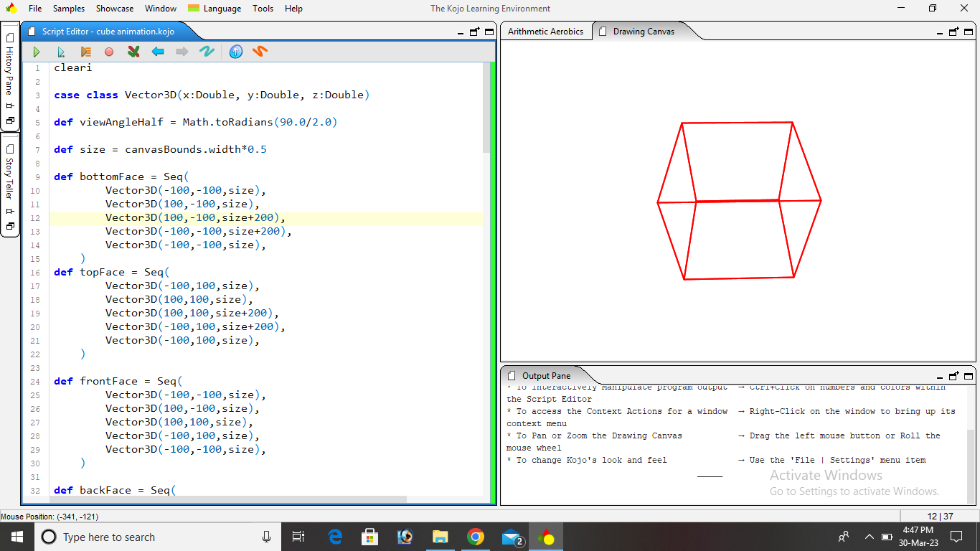This screenshot has width=980, height=551.
Task: Maximize the Drawing Canvas panel
Action: pos(969,32)
